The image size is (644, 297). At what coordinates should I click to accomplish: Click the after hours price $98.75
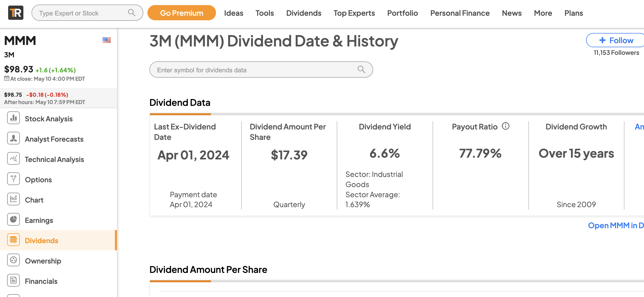[x=13, y=95]
